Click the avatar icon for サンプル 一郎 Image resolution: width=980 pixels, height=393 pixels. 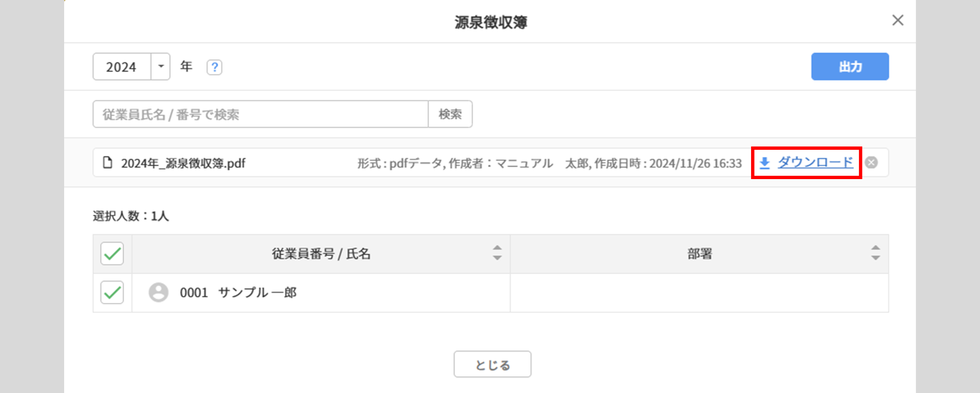159,292
